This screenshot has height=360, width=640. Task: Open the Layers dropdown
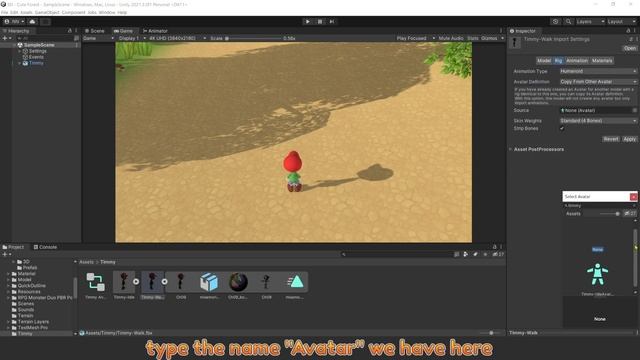click(x=590, y=22)
